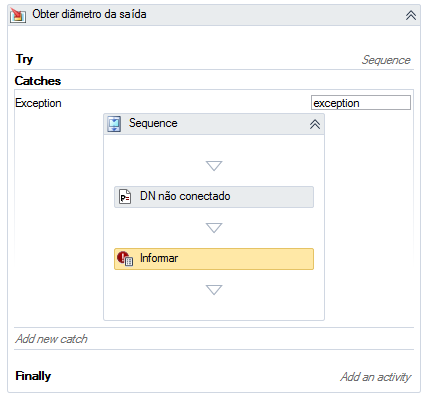Collapse the inner Sequence activity

pos(315,124)
